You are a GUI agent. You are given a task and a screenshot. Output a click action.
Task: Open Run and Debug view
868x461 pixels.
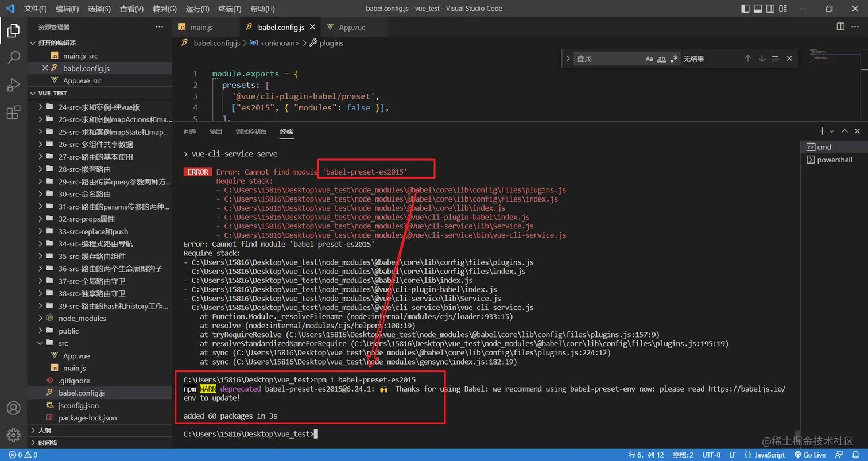pos(13,86)
